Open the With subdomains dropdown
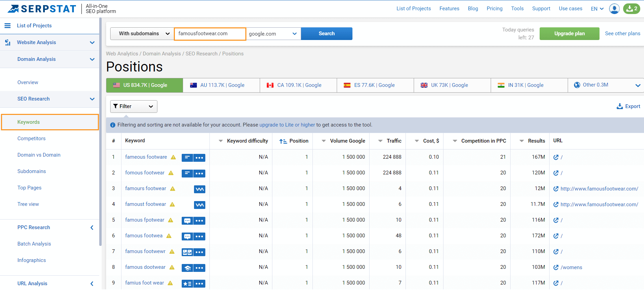This screenshot has height=290, width=644. 142,34
